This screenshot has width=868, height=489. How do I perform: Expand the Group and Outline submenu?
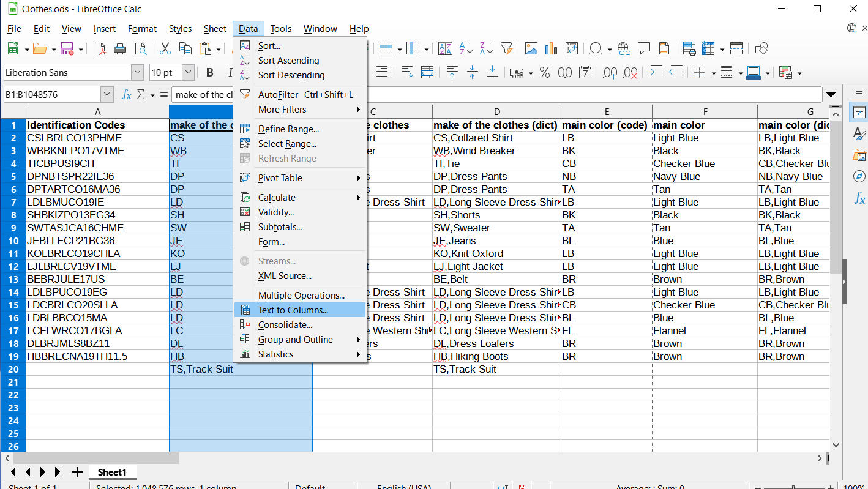(300, 340)
